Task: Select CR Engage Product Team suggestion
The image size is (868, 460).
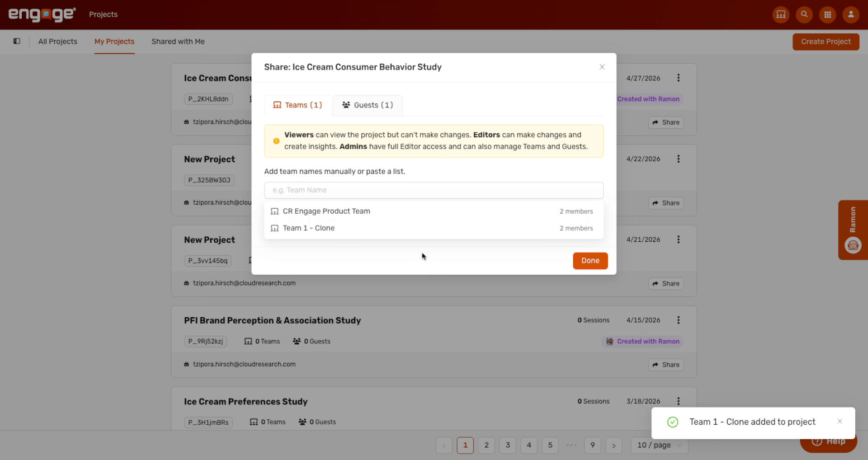Action: 434,211
